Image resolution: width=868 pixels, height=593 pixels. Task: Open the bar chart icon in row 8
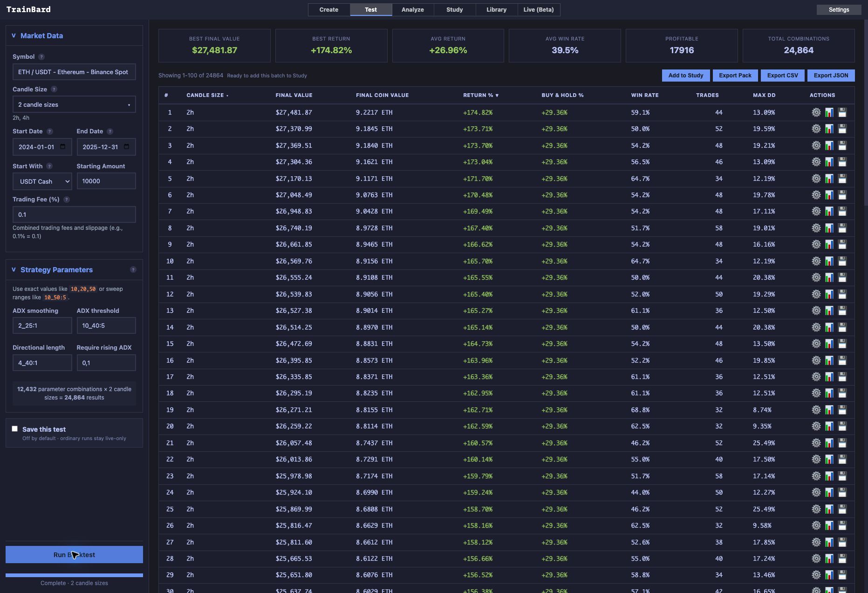[829, 228]
